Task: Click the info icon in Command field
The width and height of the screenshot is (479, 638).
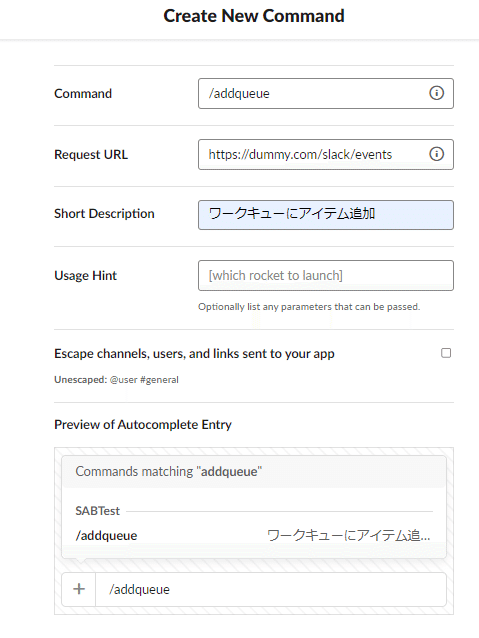Action: (x=436, y=93)
